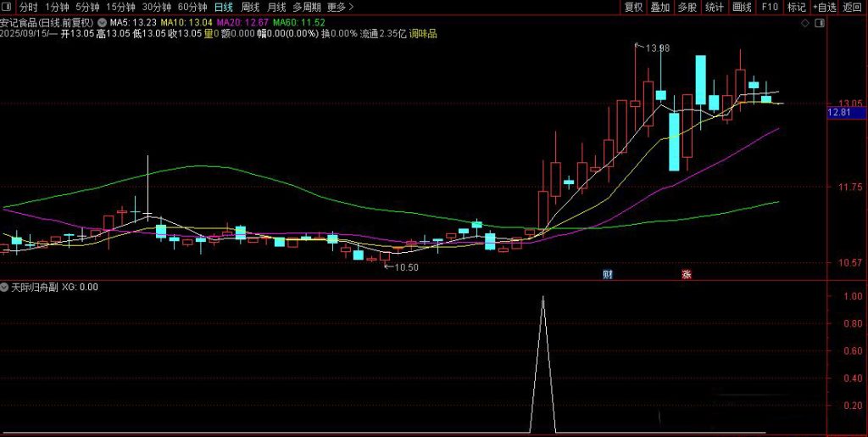Click the 调味品 sector link
The width and height of the screenshot is (868, 437).
(423, 34)
